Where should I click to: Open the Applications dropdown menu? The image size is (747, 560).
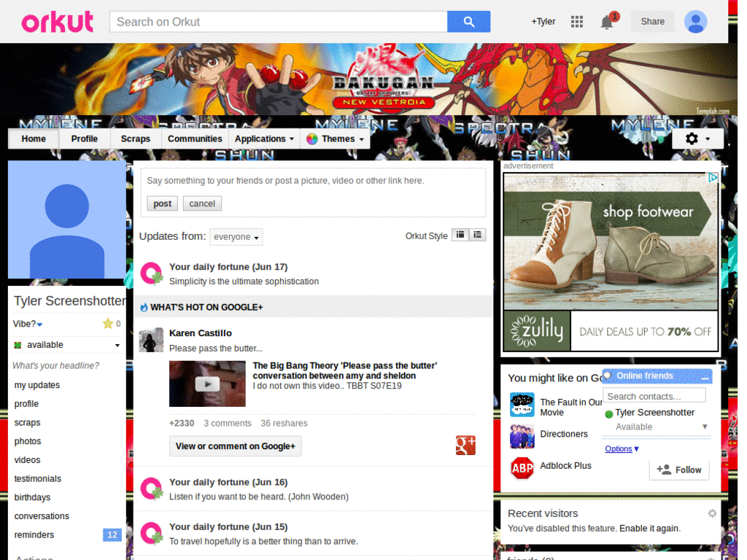[264, 139]
